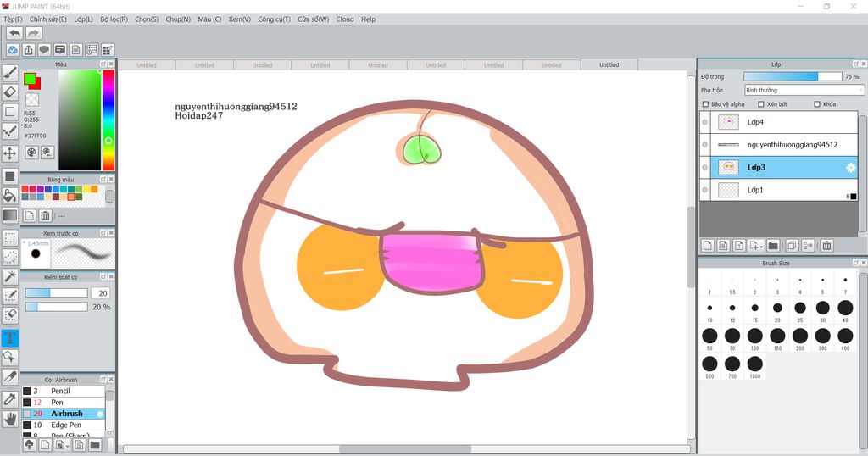Open the Lớp(L) menu
The width and height of the screenshot is (868, 456).
(x=84, y=19)
